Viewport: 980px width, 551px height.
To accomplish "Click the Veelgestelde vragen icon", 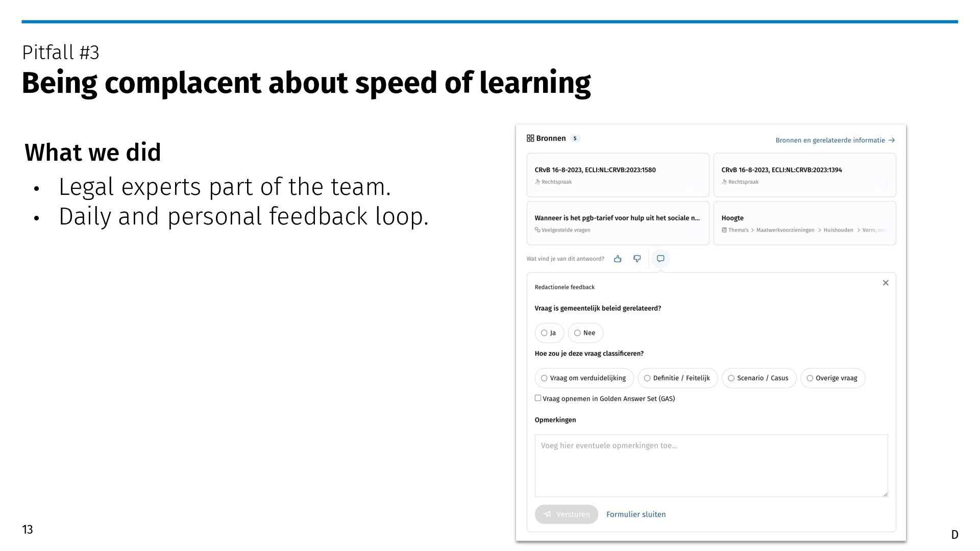I will [537, 230].
